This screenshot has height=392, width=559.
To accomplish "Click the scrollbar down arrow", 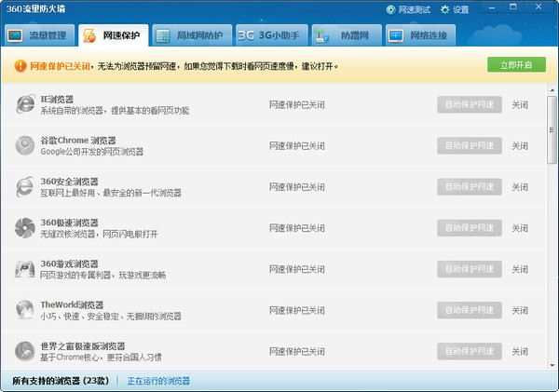I will tap(552, 365).
